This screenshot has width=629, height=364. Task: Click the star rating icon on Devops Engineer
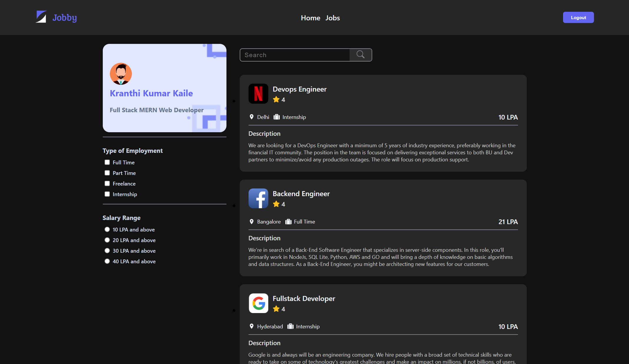(x=276, y=100)
